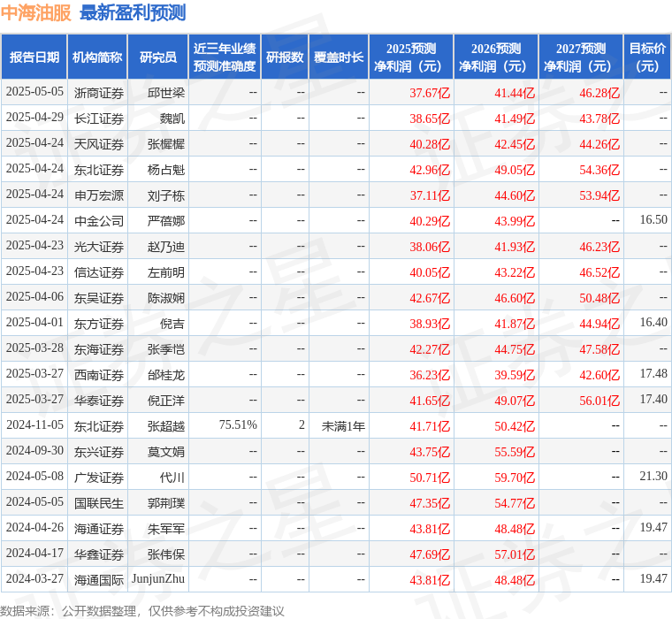This screenshot has width=672, height=619.
Task: Sort by 2025预测净利润 column header
Action: (x=411, y=57)
